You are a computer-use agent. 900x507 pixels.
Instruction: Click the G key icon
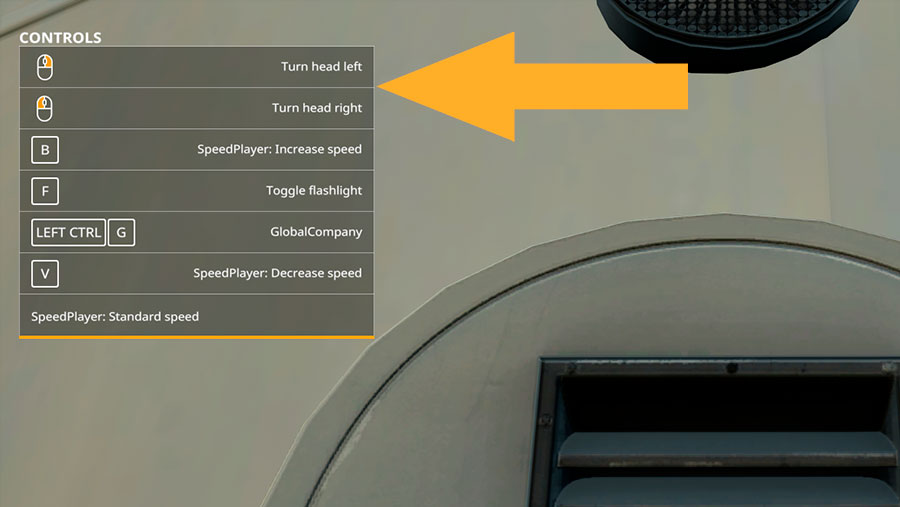(122, 233)
